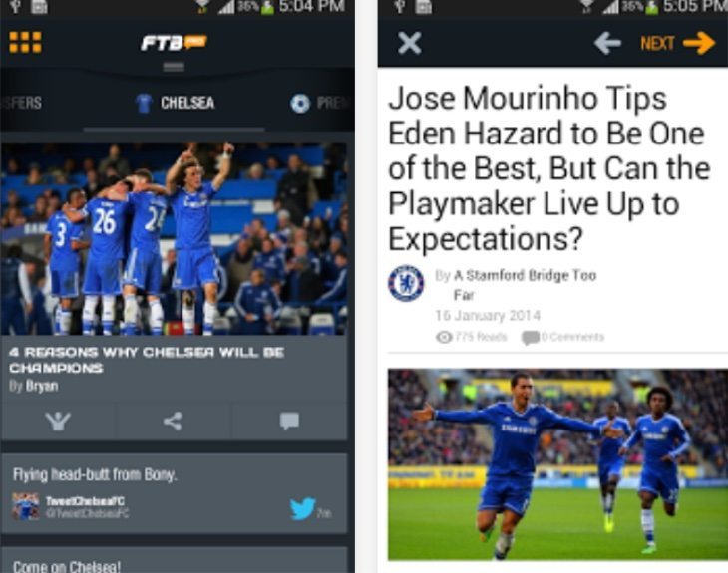Go to the NEXT article
This screenshot has height=573, width=728.
pos(678,43)
